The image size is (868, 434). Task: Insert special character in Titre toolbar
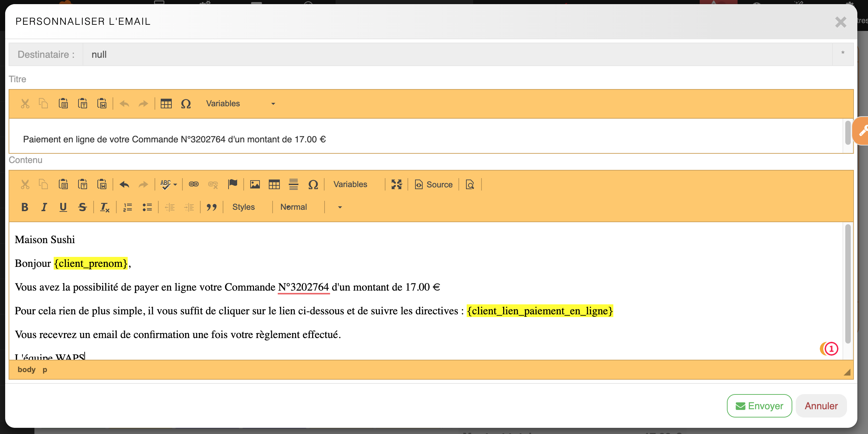coord(186,104)
